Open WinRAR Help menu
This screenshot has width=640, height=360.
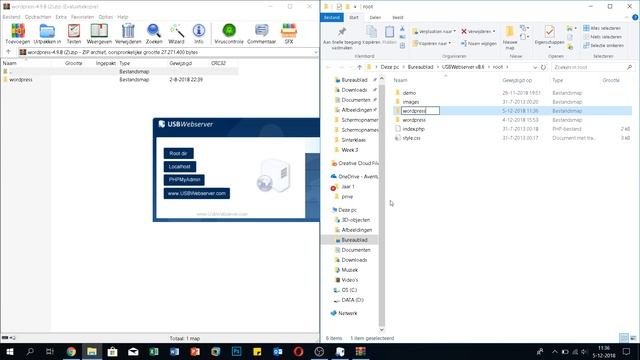[x=122, y=17]
